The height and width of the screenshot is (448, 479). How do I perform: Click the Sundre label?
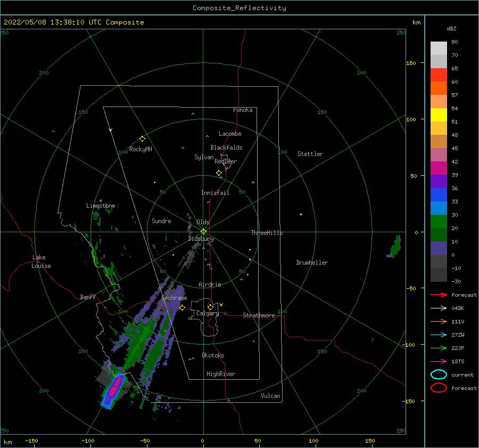tap(162, 221)
